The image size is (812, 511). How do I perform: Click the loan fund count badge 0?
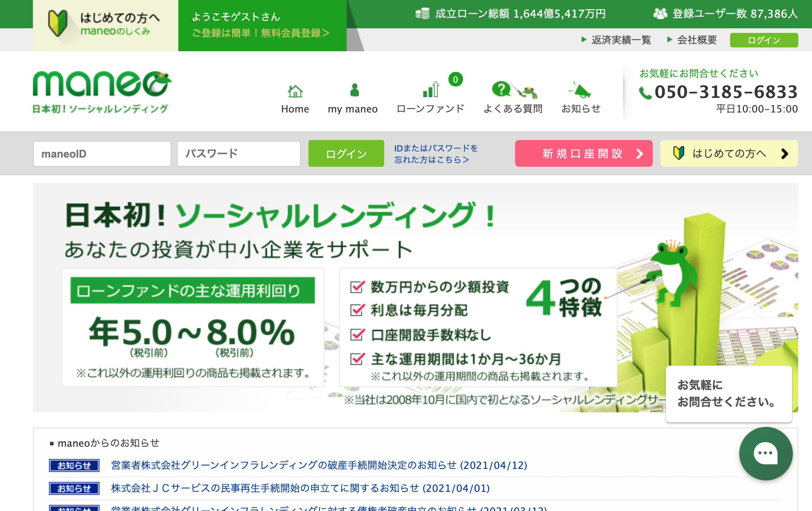tap(455, 79)
